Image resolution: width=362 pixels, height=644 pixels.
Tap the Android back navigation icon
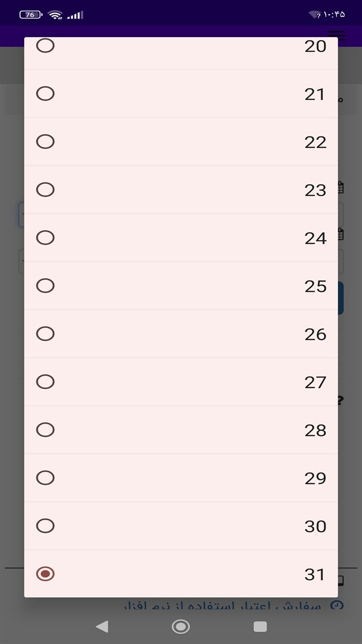coord(102,626)
